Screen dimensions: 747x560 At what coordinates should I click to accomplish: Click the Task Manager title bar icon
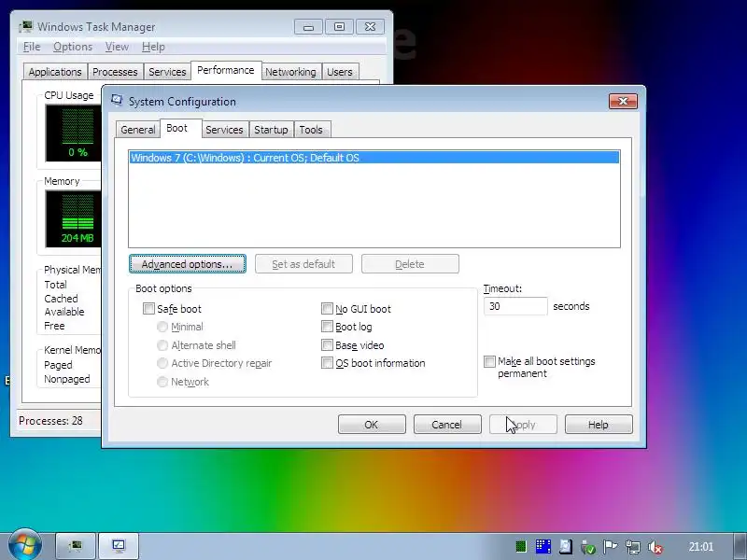click(26, 27)
